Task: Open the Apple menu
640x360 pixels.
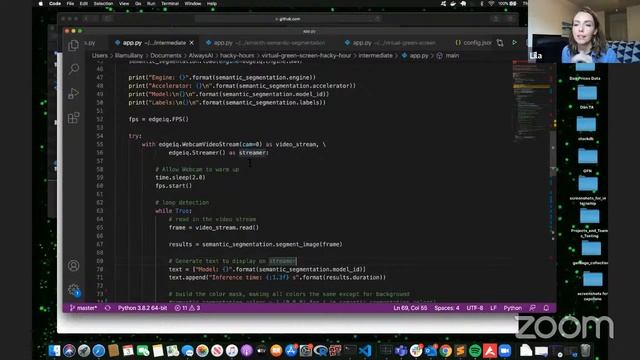Action: click(40, 4)
